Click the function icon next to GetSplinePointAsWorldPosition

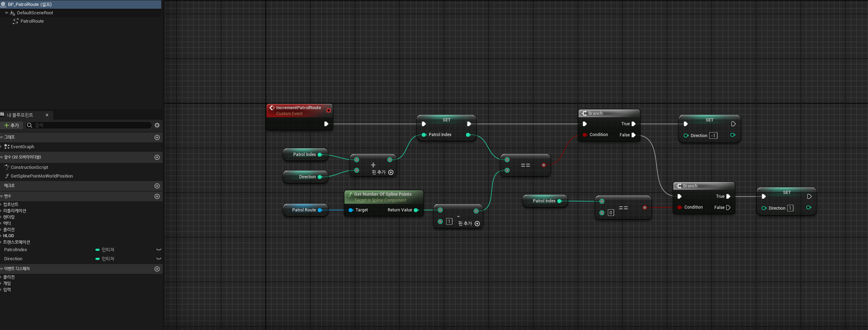coord(7,176)
